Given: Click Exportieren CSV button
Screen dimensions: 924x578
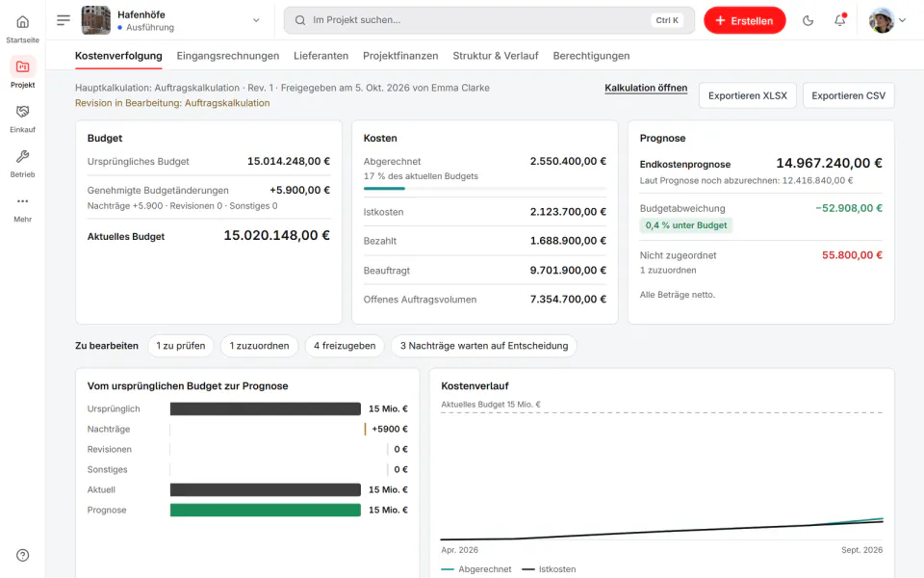Looking at the screenshot, I should (848, 95).
